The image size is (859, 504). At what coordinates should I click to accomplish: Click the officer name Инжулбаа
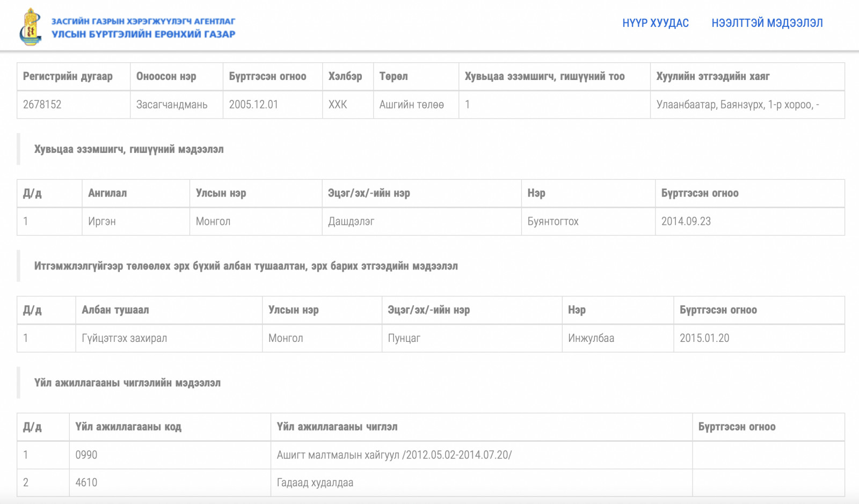point(591,338)
